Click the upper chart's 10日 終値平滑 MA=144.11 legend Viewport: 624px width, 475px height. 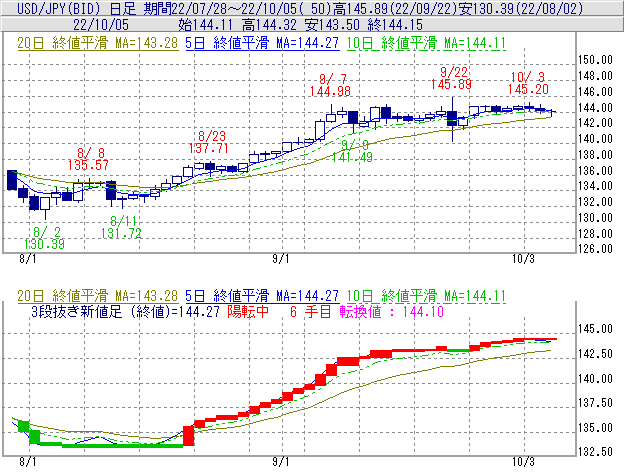tap(426, 43)
